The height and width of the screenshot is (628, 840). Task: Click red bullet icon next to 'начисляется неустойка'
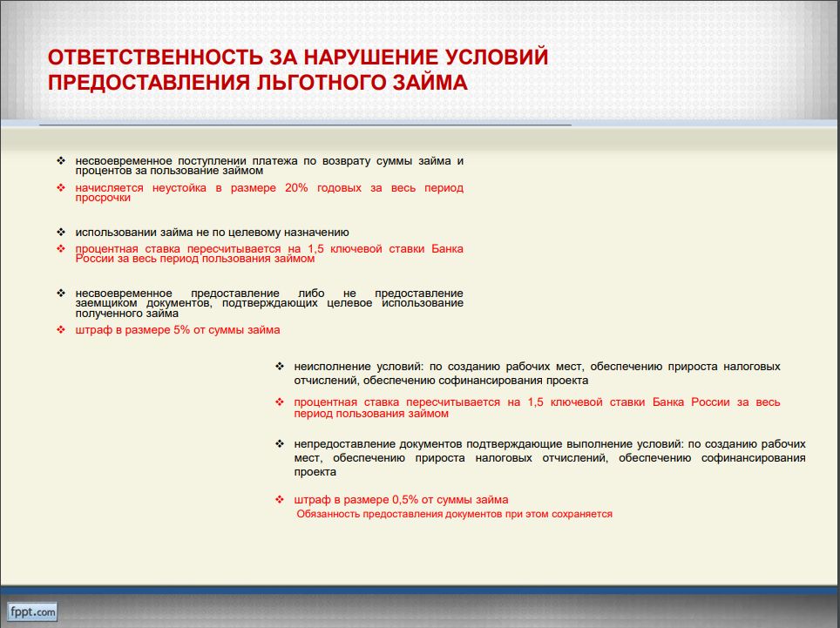[x=61, y=188]
